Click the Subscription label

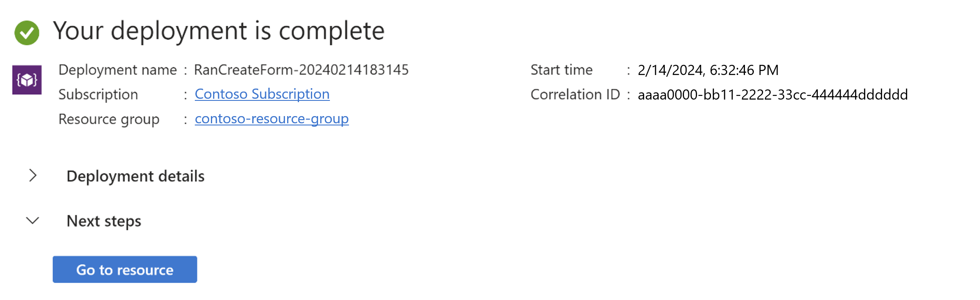tap(98, 94)
